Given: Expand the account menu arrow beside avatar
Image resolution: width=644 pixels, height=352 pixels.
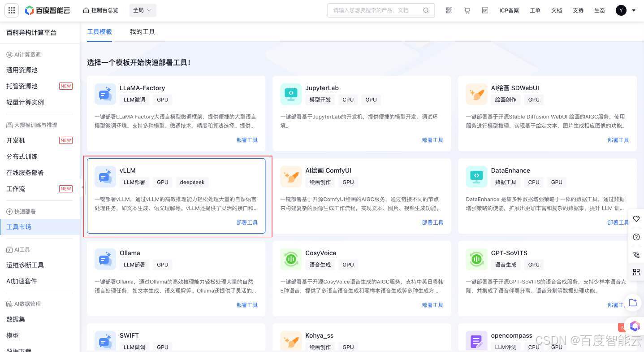Looking at the screenshot, I should click(x=634, y=10).
